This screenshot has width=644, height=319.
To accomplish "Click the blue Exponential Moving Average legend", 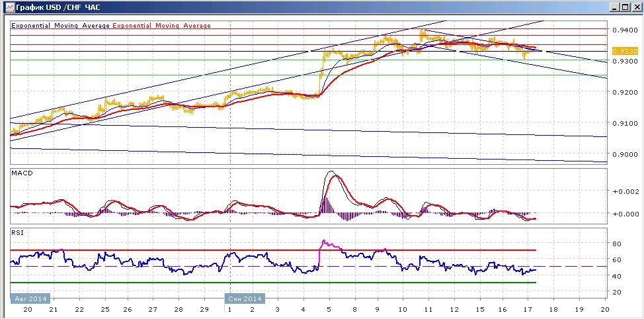I will [x=60, y=26].
